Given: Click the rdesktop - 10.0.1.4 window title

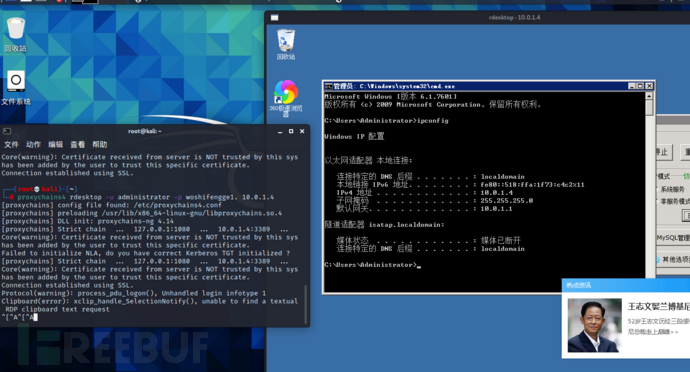Looking at the screenshot, I should tap(514, 18).
